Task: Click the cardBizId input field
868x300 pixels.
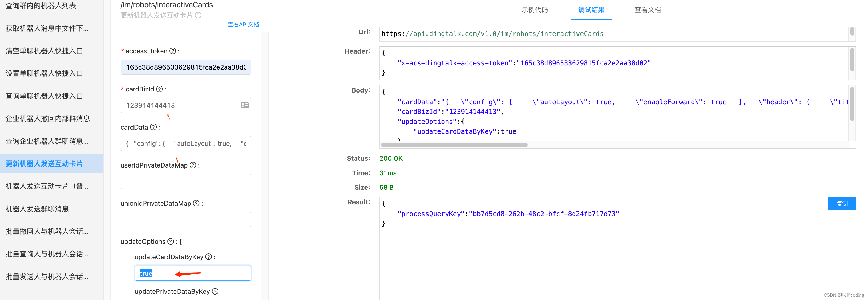Action: [x=186, y=105]
